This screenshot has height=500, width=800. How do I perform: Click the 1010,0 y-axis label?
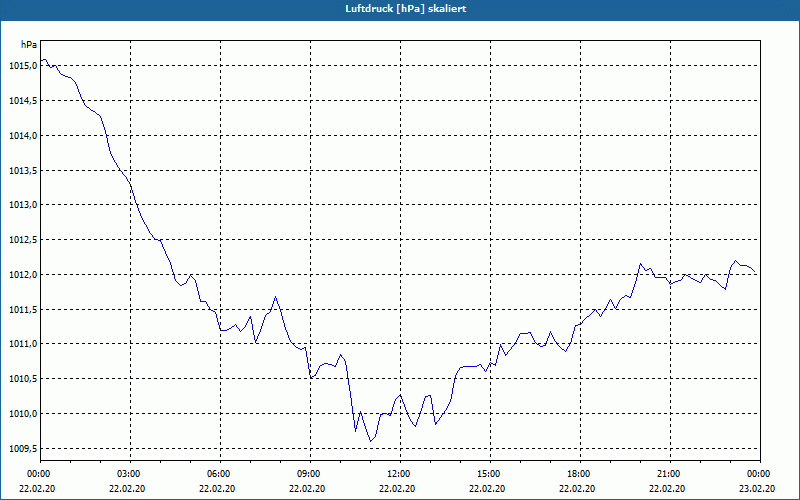coord(23,414)
